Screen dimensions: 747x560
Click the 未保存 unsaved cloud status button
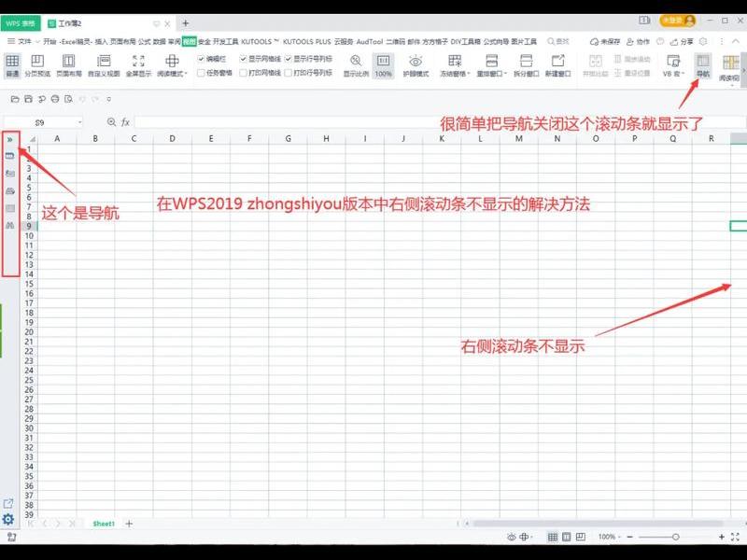[x=605, y=41]
